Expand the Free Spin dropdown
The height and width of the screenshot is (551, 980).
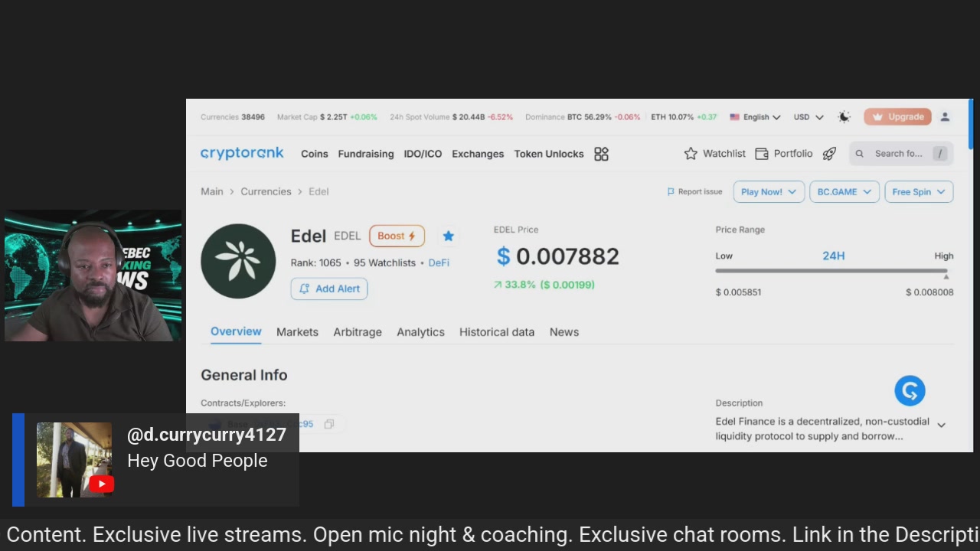(919, 192)
